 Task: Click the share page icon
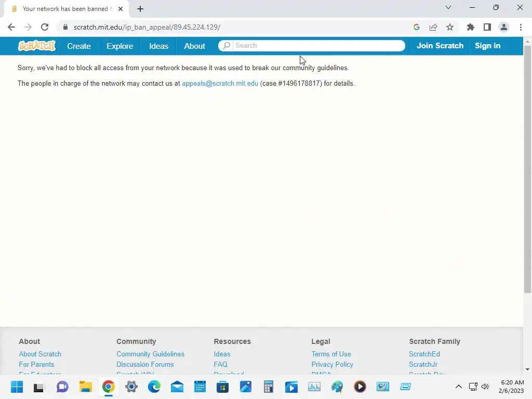(x=433, y=27)
